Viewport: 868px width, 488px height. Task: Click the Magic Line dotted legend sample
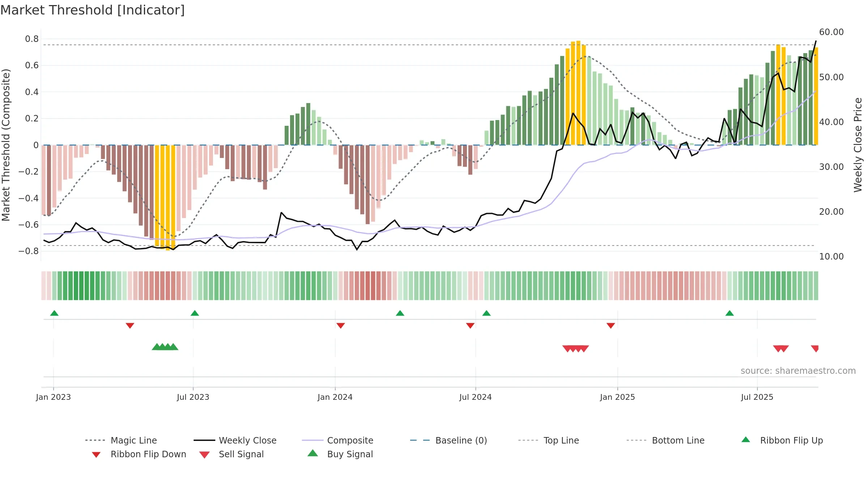(95, 440)
